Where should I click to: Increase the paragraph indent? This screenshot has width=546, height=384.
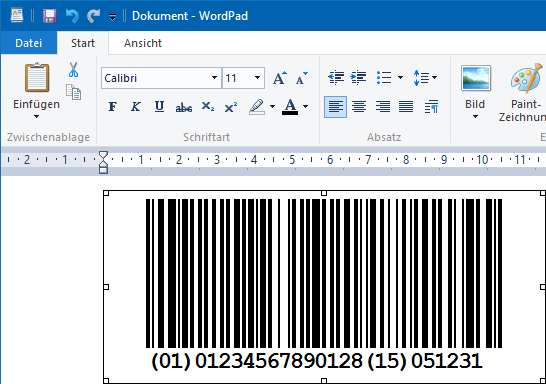point(359,78)
